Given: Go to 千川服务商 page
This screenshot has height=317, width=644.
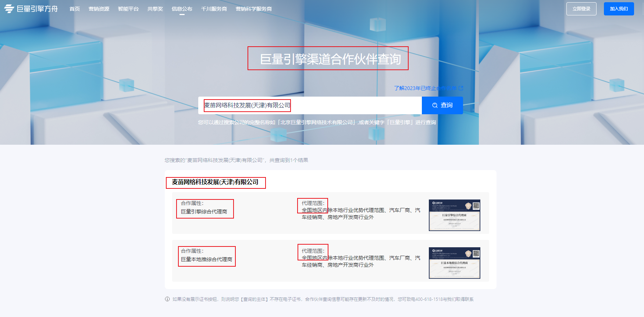Looking at the screenshot, I should click(214, 9).
